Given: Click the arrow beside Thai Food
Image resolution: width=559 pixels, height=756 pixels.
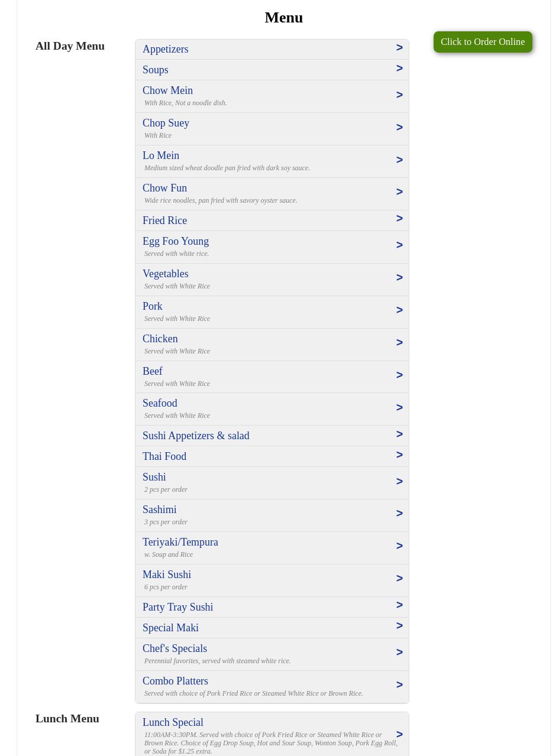Looking at the screenshot, I should [x=399, y=455].
